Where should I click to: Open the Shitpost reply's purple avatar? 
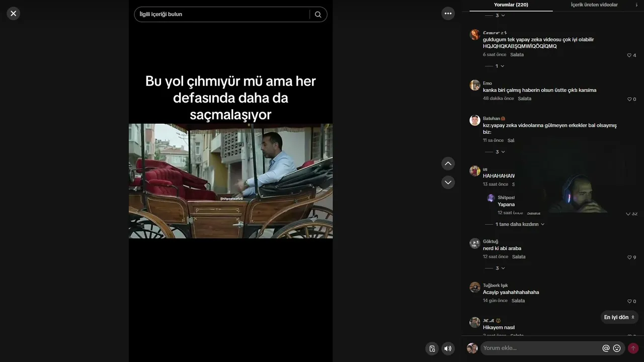pos(491,198)
